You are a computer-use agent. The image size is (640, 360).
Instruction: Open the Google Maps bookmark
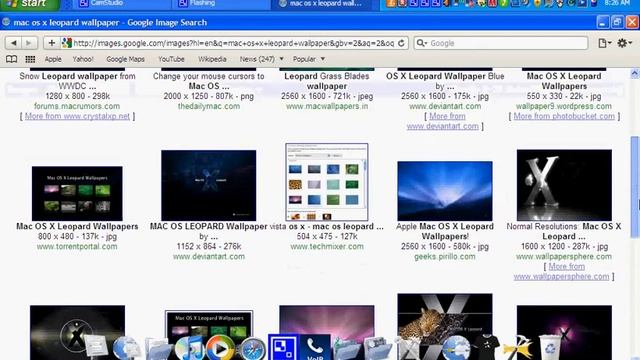(125, 59)
